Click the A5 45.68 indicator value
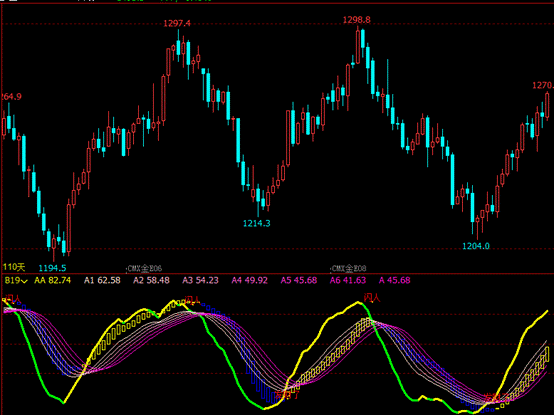 [x=299, y=280]
